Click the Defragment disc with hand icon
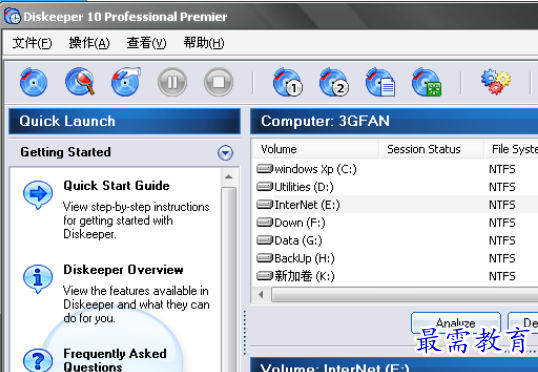 tap(126, 81)
